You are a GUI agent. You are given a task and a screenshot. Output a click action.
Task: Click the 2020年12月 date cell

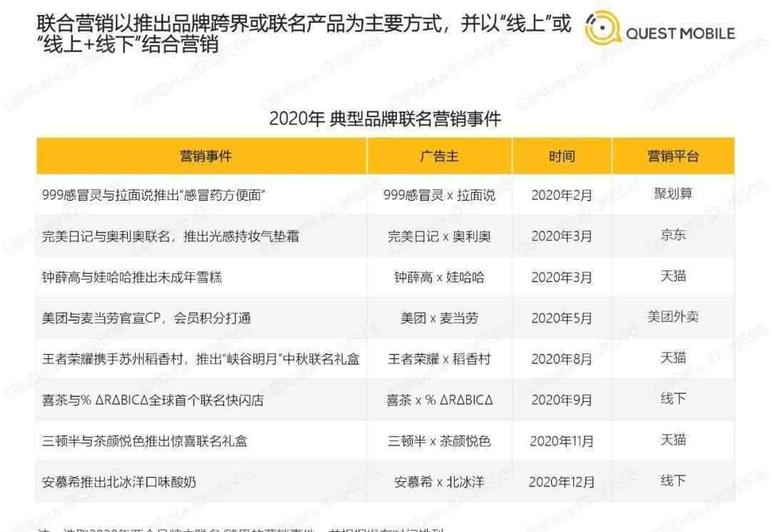click(x=562, y=482)
